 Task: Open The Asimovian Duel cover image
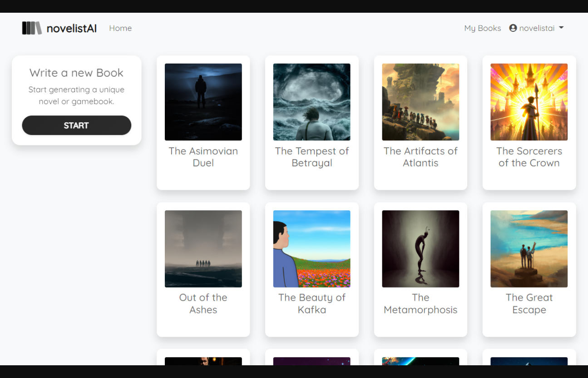point(203,102)
